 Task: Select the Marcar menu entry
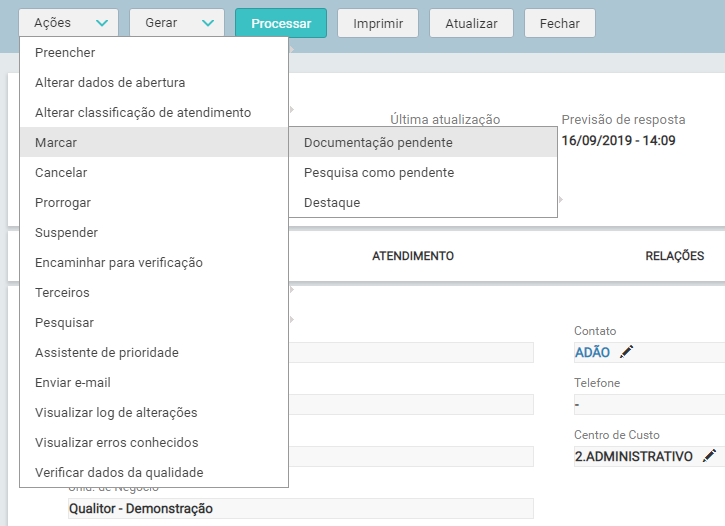(154, 142)
